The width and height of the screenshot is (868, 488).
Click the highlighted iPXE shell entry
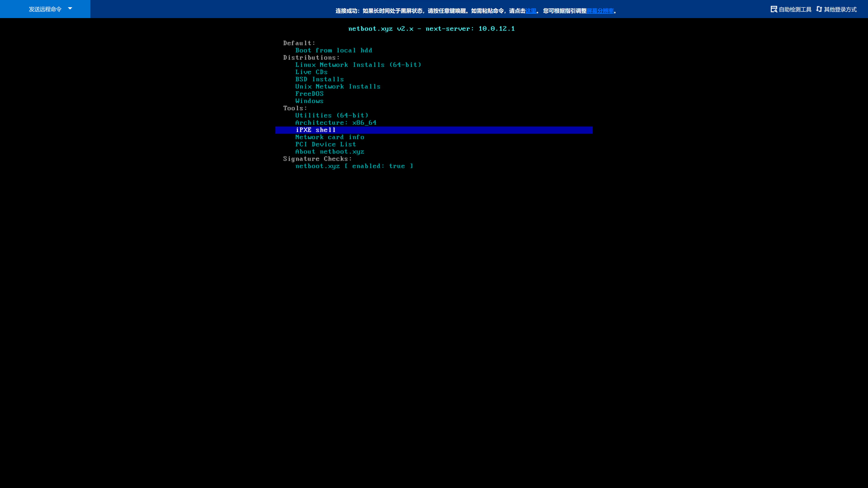point(316,130)
